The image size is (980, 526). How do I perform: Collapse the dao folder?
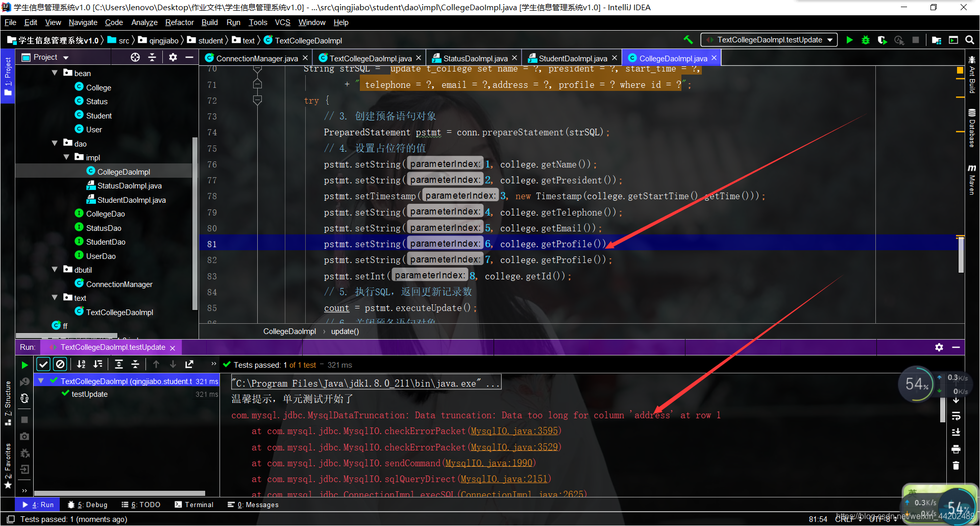tap(55, 144)
